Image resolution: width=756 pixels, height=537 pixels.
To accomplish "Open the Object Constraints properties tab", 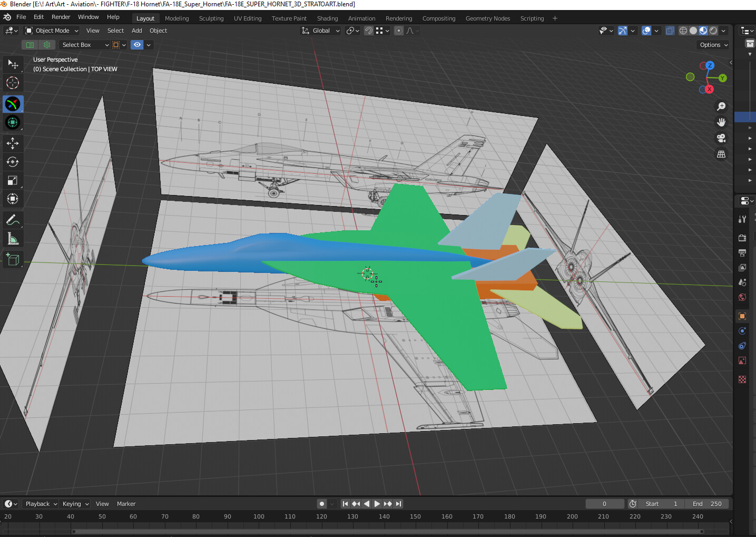I will click(742, 346).
